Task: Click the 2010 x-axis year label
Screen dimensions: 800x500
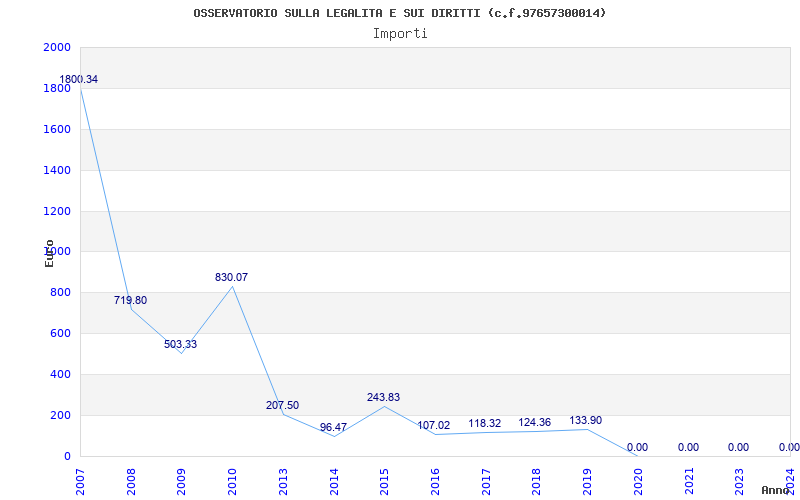Action: (232, 482)
